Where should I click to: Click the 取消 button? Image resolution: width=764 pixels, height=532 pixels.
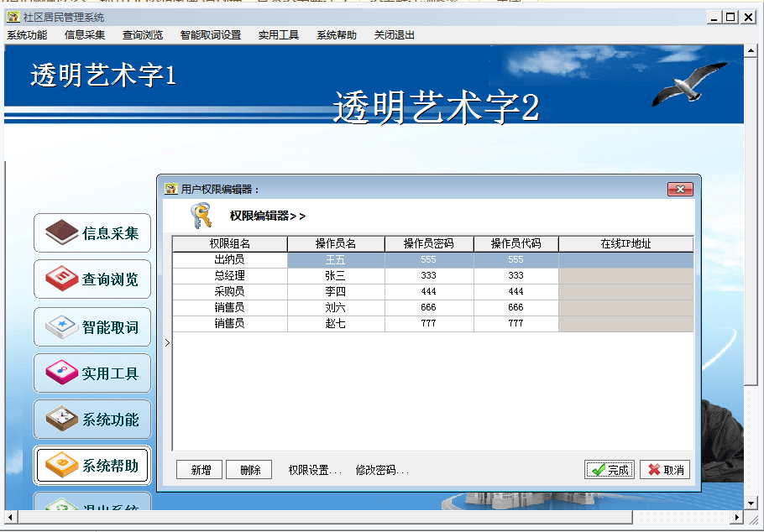665,470
